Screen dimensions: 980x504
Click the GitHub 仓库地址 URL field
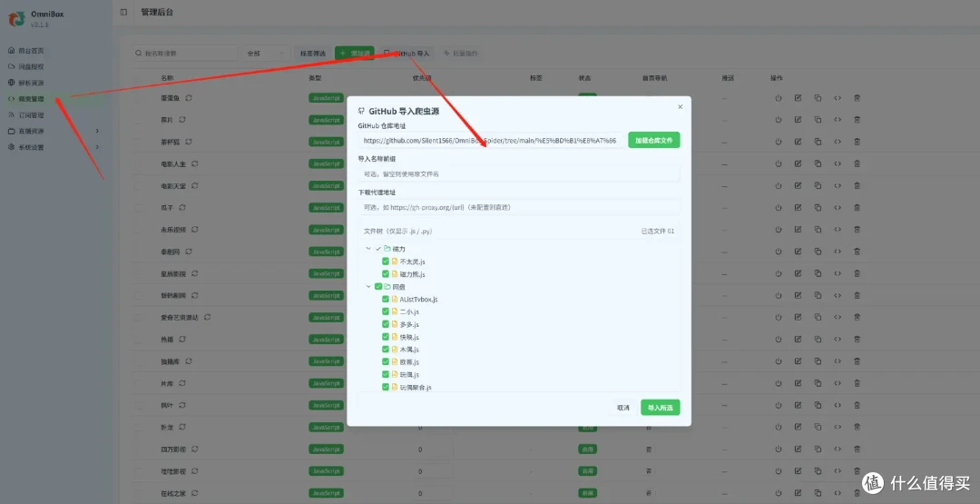click(491, 141)
